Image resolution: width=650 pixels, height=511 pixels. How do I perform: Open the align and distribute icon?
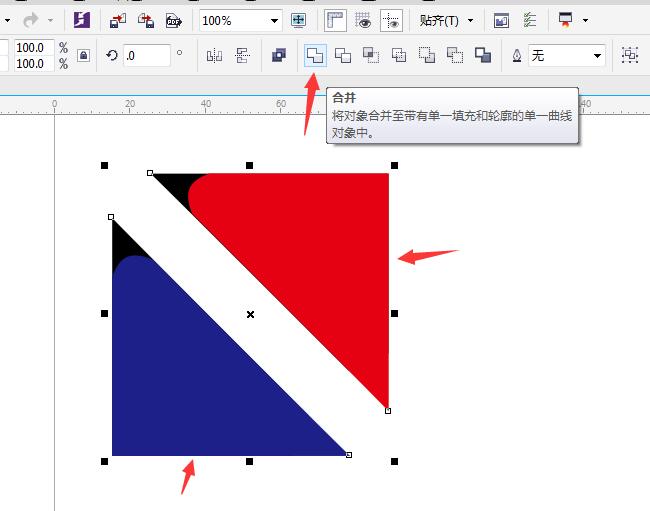point(630,55)
